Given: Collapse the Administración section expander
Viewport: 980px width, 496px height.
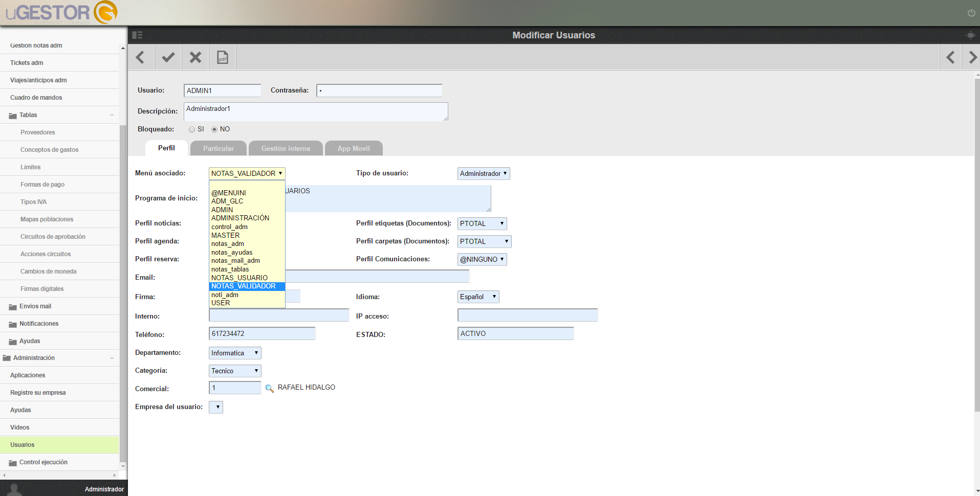Looking at the screenshot, I should [x=112, y=358].
